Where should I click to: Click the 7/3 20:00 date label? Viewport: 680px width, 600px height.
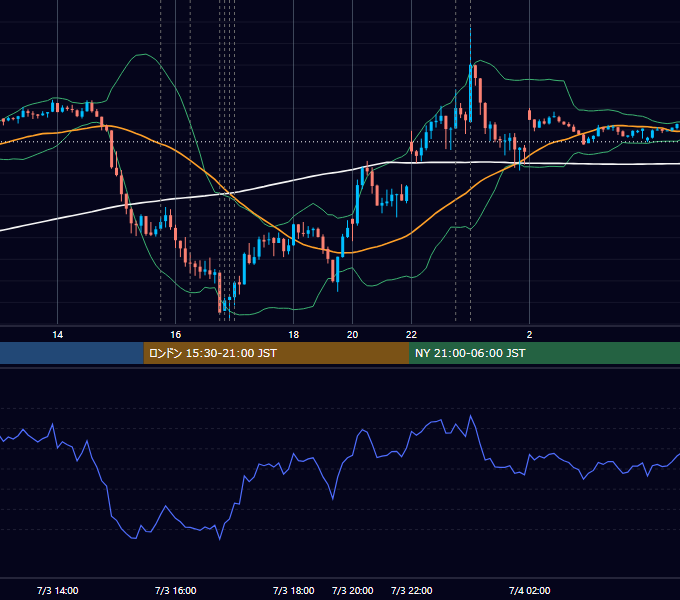(353, 590)
